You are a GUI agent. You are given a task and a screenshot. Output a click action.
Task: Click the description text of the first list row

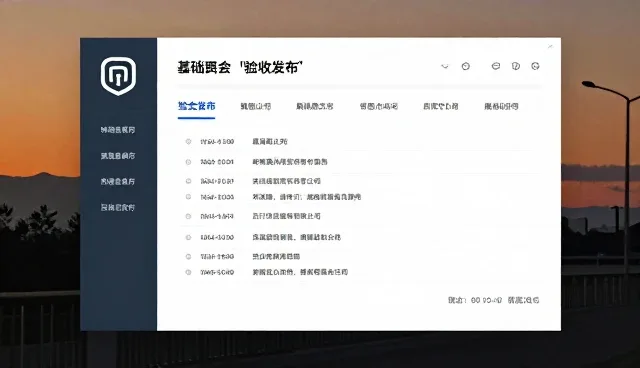point(270,142)
